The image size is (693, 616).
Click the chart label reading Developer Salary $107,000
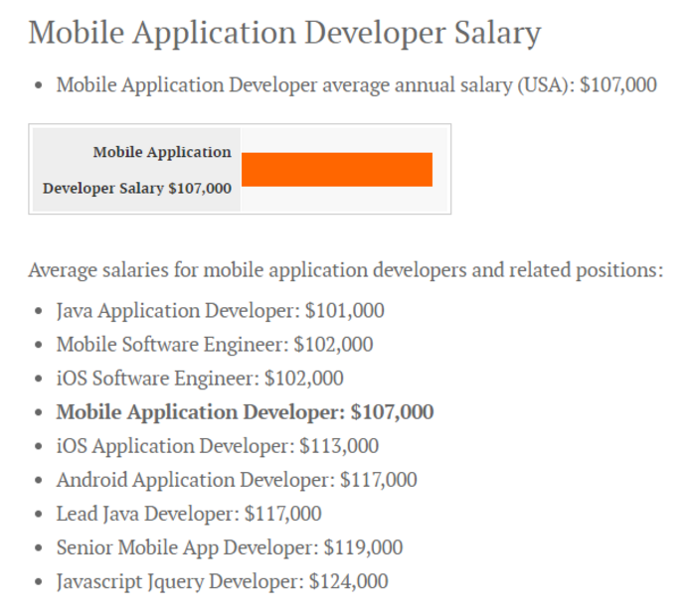[x=137, y=188]
